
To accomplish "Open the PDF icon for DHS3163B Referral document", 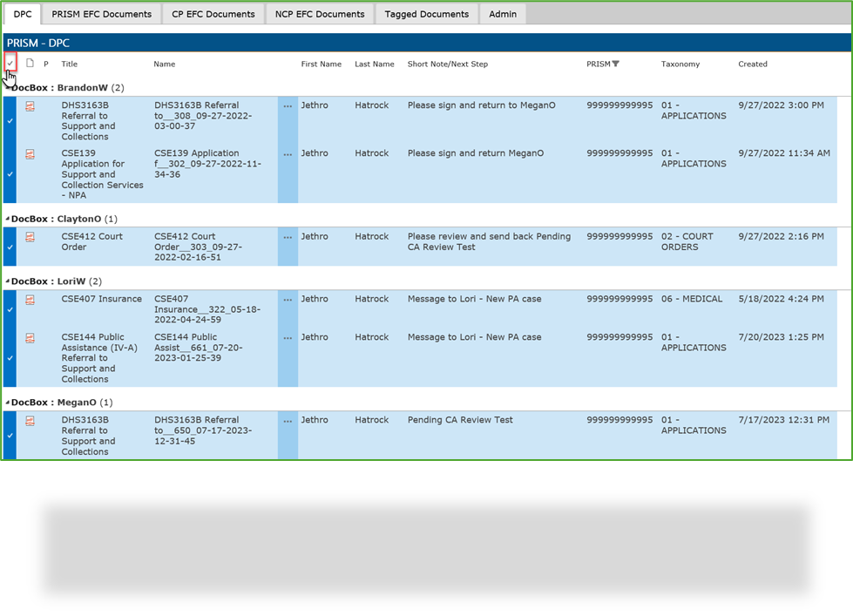I will point(30,105).
